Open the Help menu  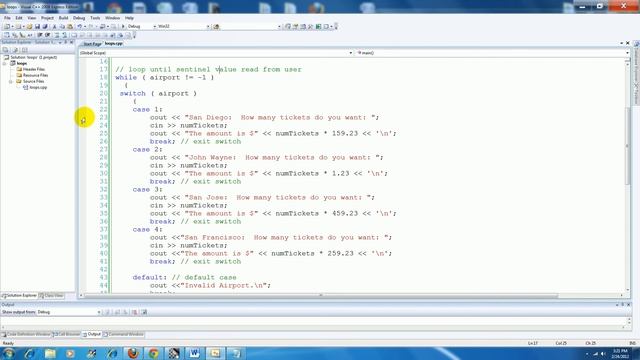point(129,18)
